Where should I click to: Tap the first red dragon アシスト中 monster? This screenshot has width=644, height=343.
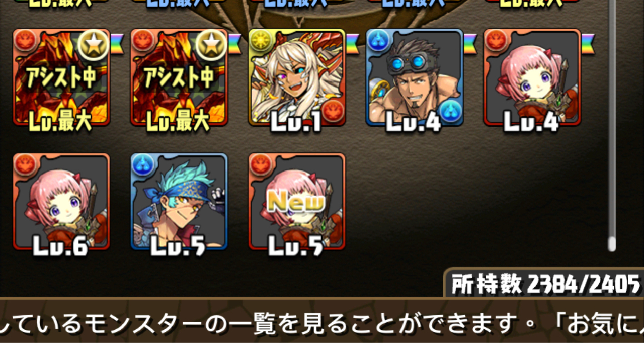click(61, 77)
